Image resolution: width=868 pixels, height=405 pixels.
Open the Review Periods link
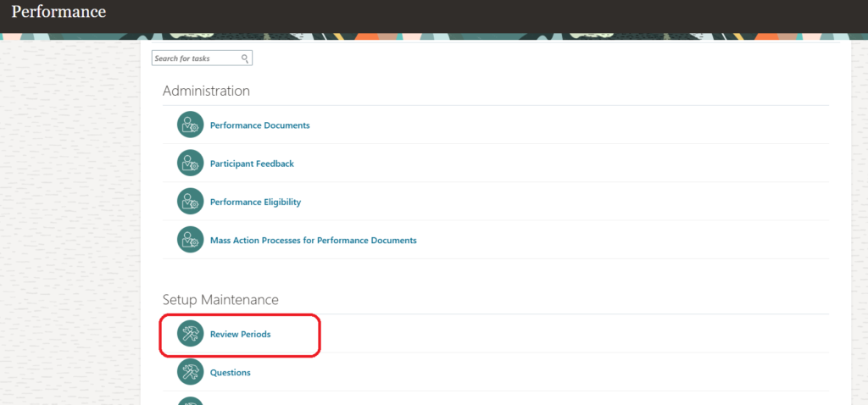pos(240,335)
